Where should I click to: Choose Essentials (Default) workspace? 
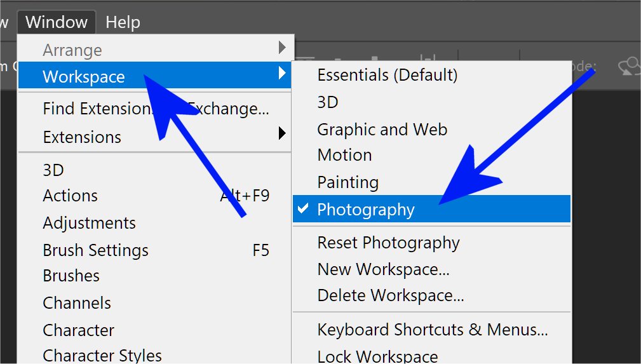click(387, 75)
